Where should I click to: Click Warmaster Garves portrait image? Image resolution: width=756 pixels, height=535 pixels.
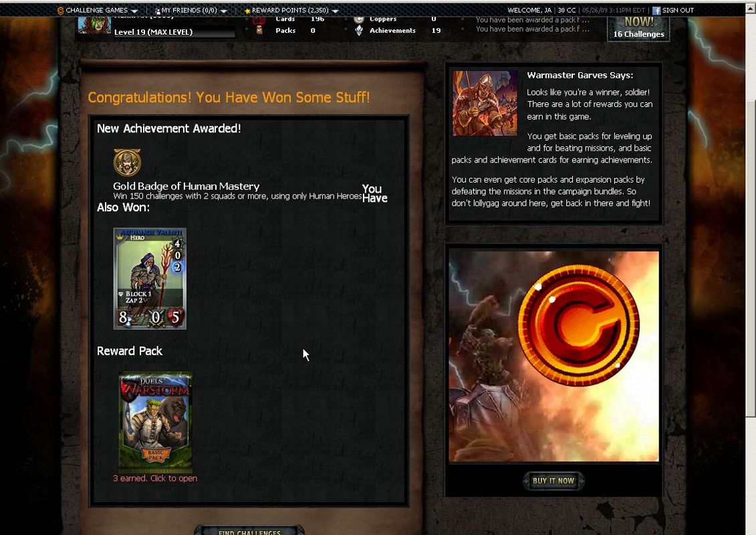(485, 103)
